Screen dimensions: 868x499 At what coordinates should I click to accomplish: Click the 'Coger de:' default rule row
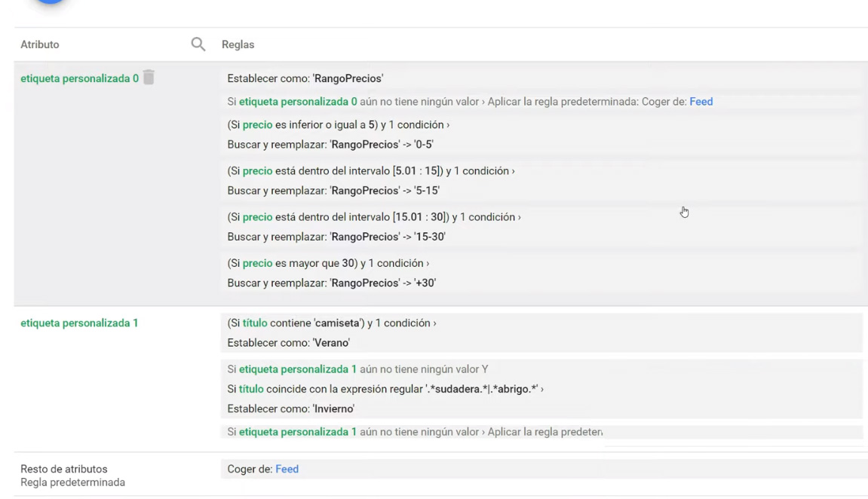tap(544, 469)
